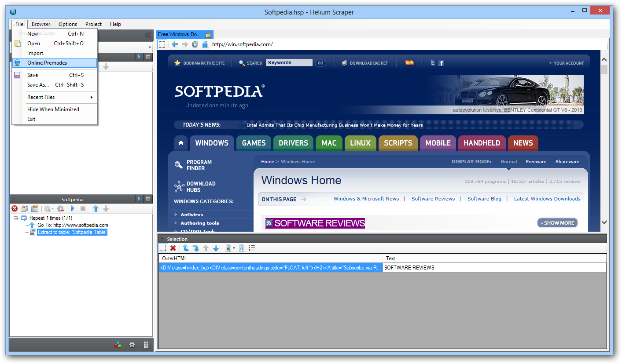Choose New from File menu

coord(55,34)
